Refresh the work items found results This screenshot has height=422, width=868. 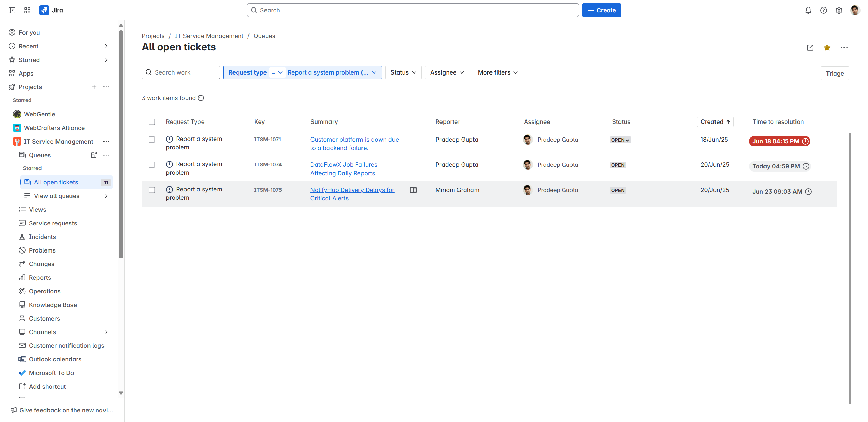coord(201,98)
